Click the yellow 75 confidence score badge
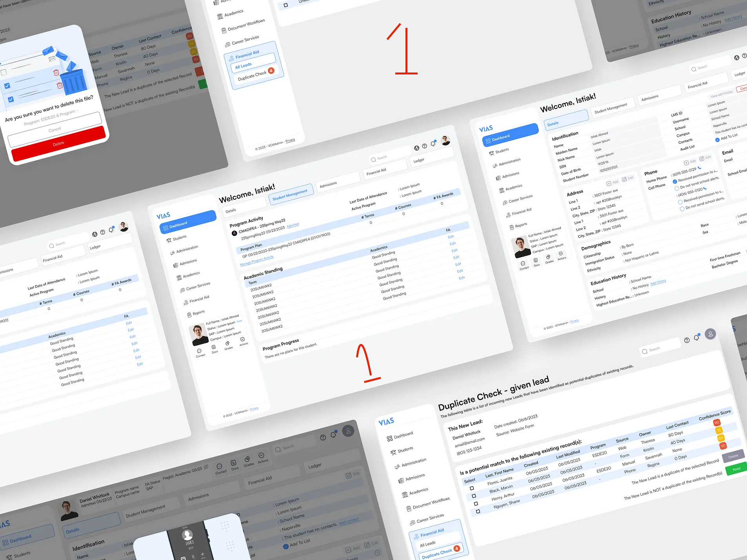The height and width of the screenshot is (560, 747). 719,430
